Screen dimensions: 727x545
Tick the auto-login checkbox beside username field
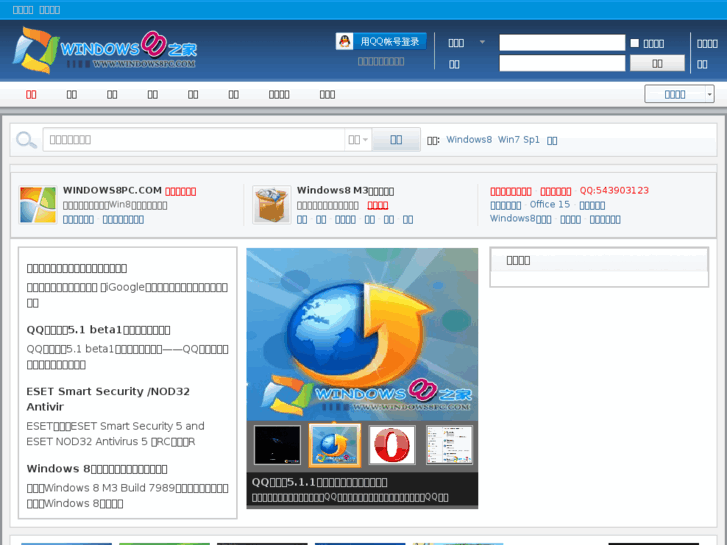click(x=635, y=43)
